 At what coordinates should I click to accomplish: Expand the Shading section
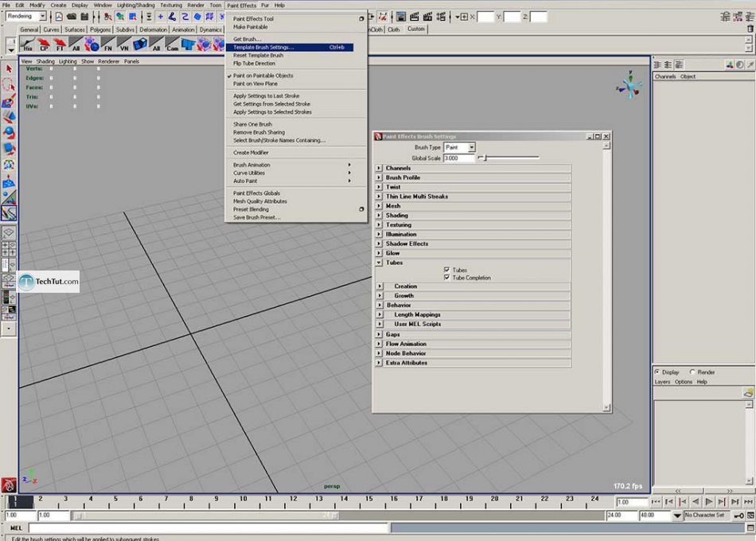pyautogui.click(x=379, y=216)
